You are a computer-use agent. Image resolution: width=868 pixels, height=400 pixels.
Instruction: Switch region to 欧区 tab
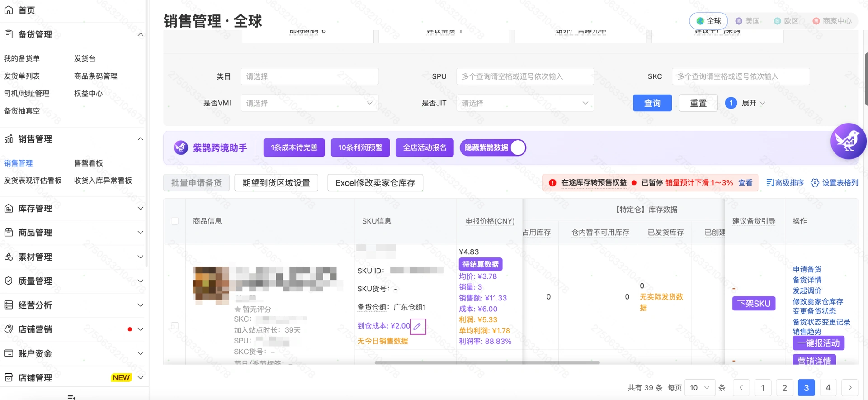click(786, 21)
